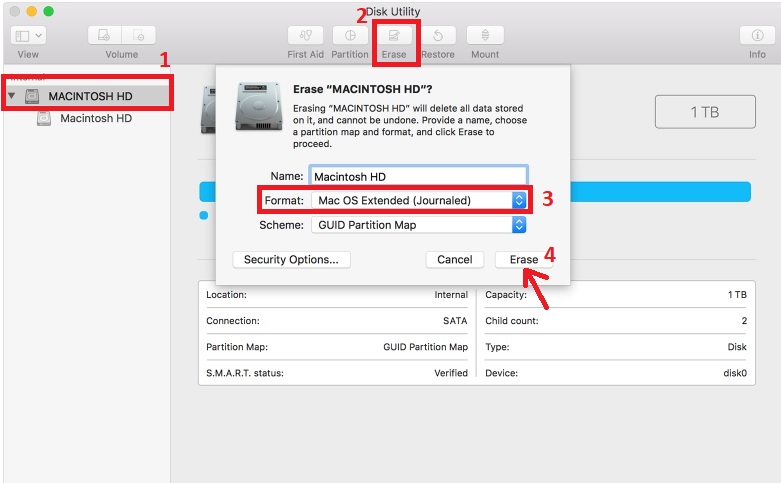Viewport: 781px width, 483px height.
Task: Click the 1 TB capacity box
Action: (704, 112)
